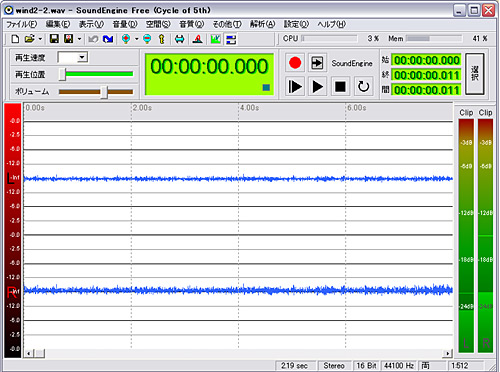Screen dimensions: 500x372
Task: Click the ボリューム volume slider handle
Action: click(104, 92)
